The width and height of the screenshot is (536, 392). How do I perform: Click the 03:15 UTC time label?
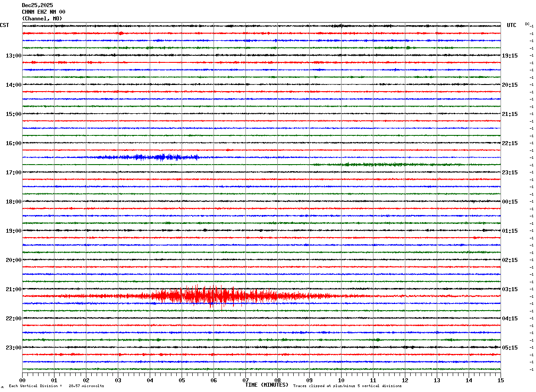pos(509,289)
